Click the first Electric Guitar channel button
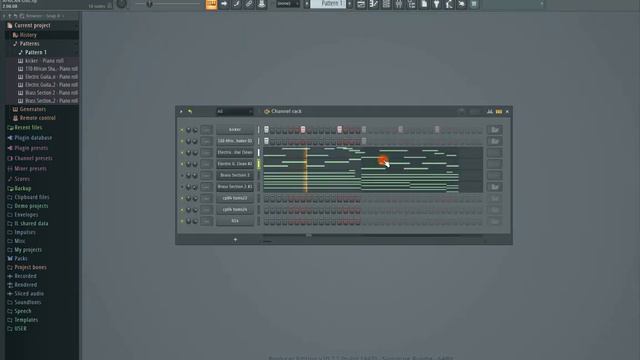This screenshot has height=360, width=640. coord(235,153)
